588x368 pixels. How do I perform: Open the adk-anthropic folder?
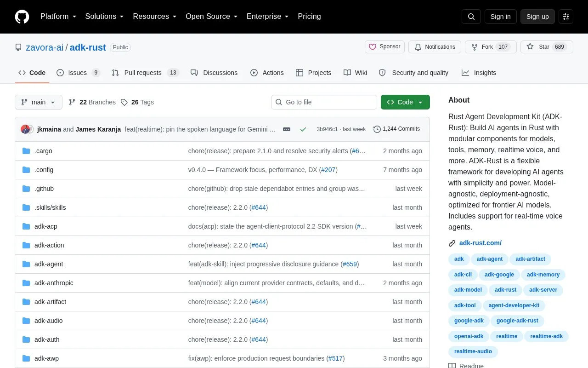(54, 283)
